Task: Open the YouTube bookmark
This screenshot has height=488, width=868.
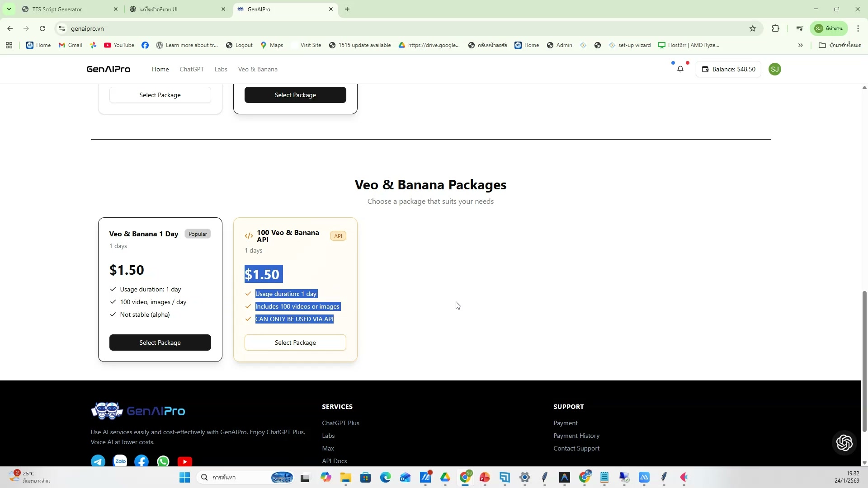Action: (118, 45)
